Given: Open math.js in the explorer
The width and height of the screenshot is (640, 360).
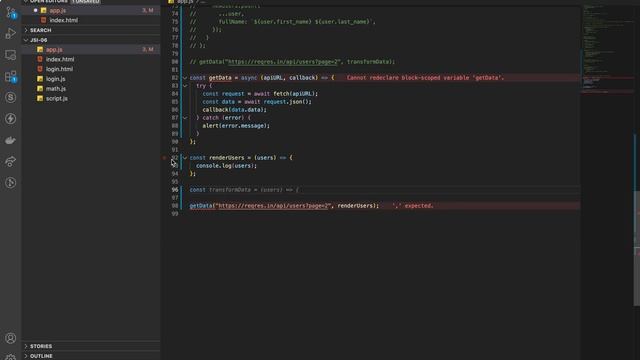Looking at the screenshot, I should (x=91, y=89).
